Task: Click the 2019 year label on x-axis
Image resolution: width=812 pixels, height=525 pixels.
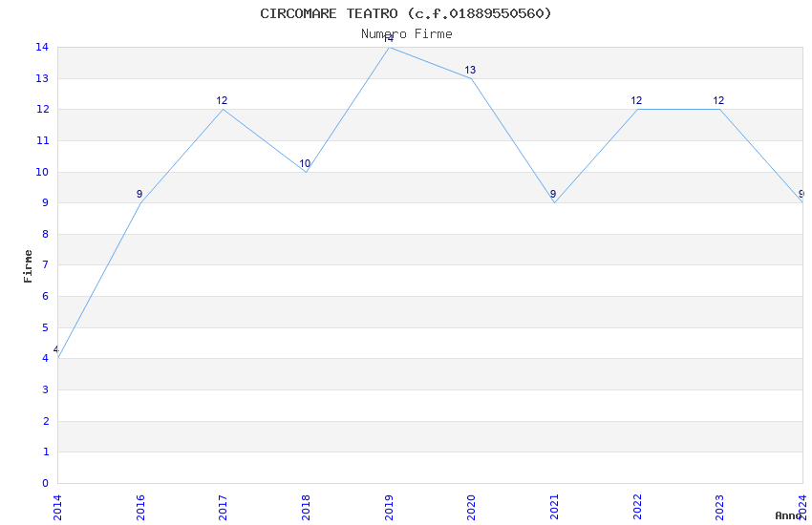Action: (389, 508)
